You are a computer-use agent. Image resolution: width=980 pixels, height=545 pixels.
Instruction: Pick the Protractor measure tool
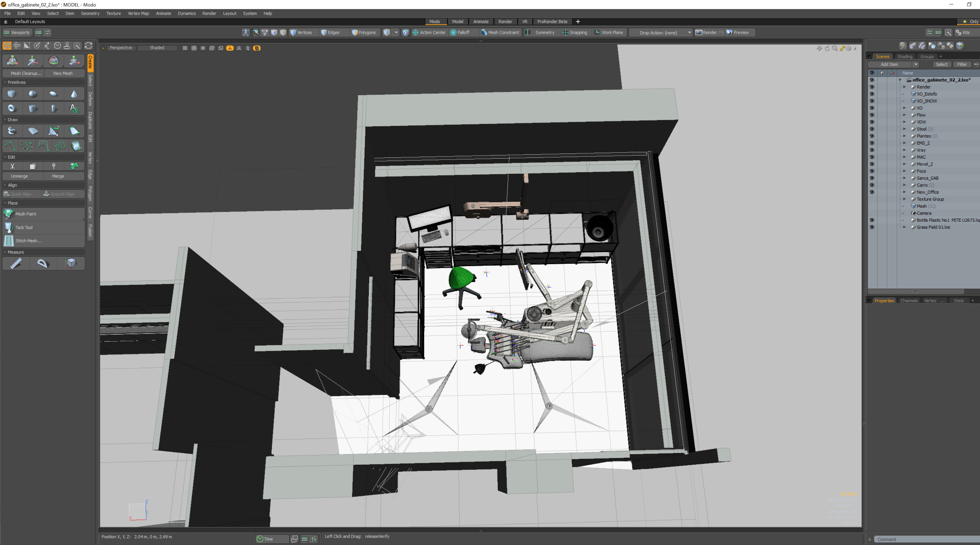coord(42,263)
